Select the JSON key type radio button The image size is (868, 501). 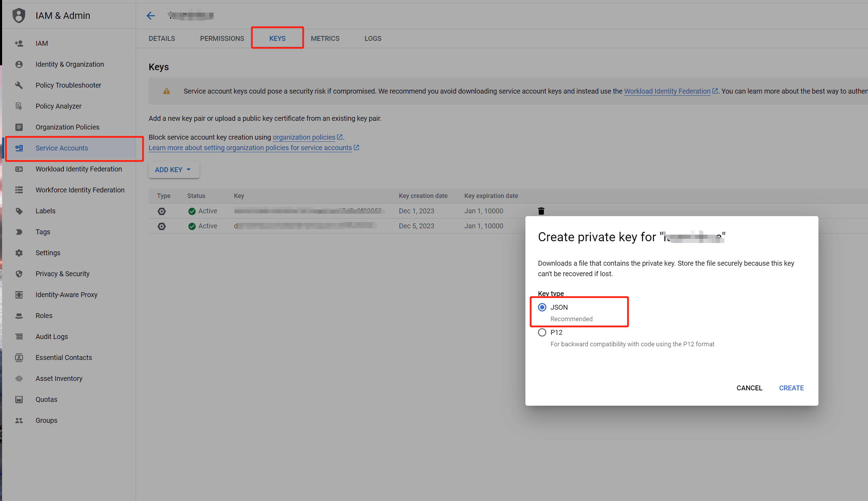tap(542, 307)
